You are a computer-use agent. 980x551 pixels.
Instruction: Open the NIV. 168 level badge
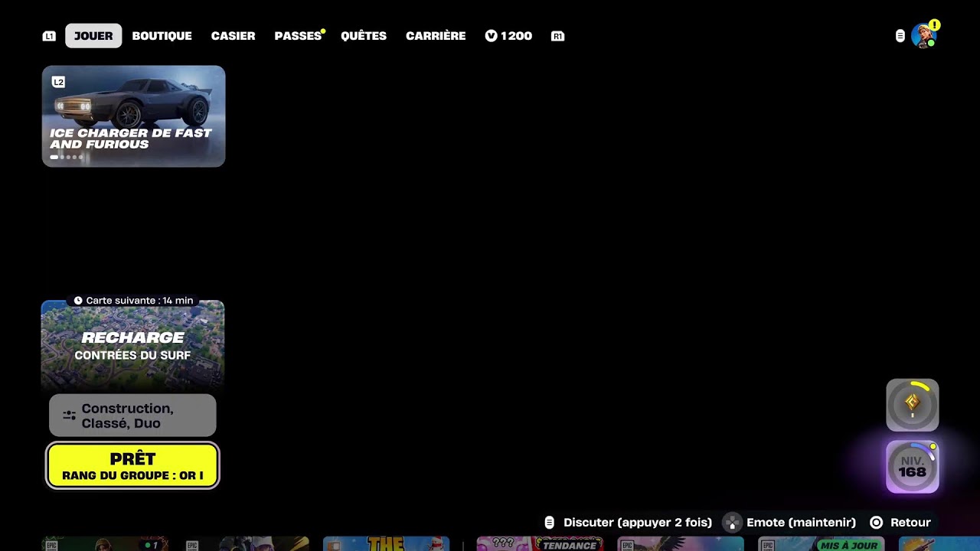[x=913, y=467]
